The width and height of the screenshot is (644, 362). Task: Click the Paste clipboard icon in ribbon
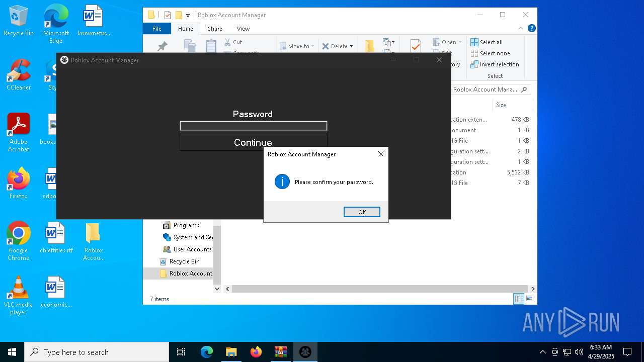211,46
